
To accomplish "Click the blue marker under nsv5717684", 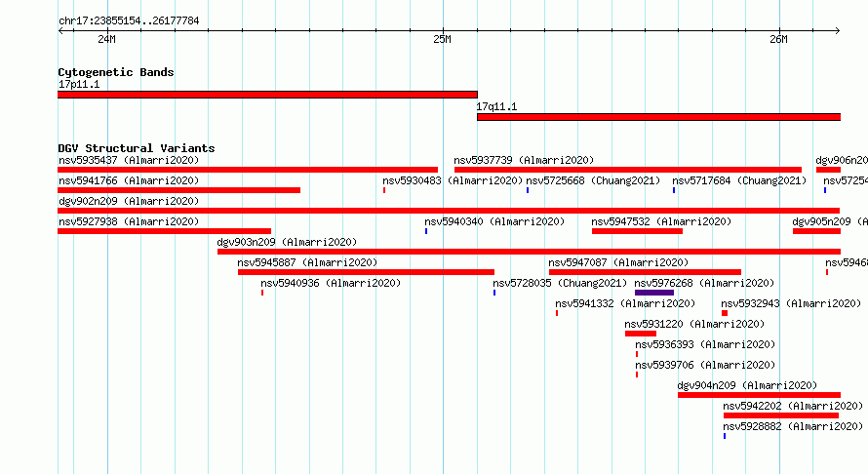I will pos(674,190).
